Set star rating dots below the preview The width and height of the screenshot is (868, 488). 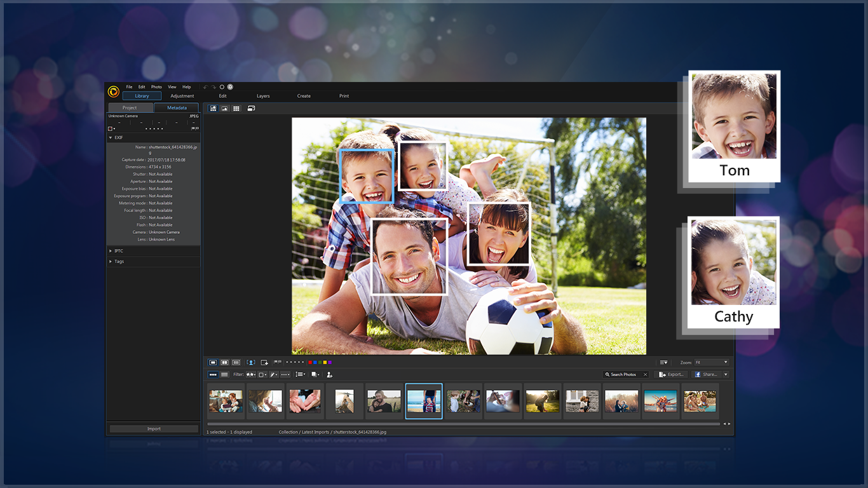point(295,362)
